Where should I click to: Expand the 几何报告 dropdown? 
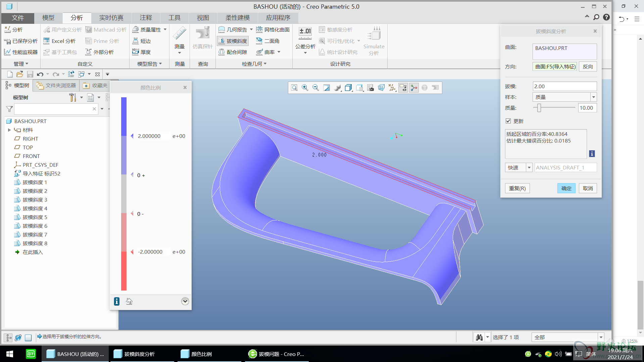click(251, 30)
